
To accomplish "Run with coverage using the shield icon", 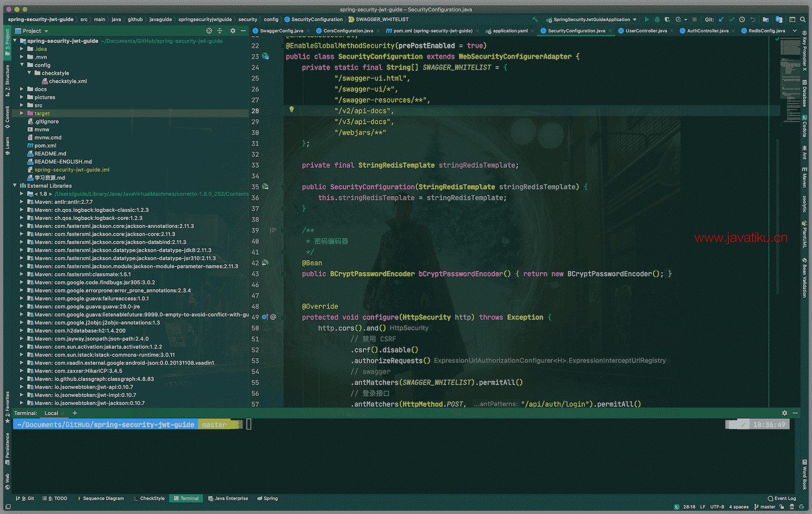I will pyautogui.click(x=667, y=19).
